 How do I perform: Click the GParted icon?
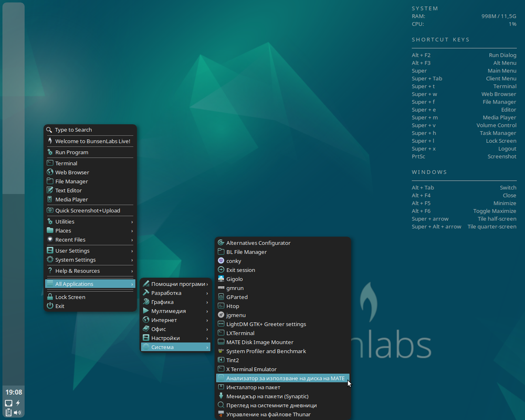pyautogui.click(x=221, y=297)
